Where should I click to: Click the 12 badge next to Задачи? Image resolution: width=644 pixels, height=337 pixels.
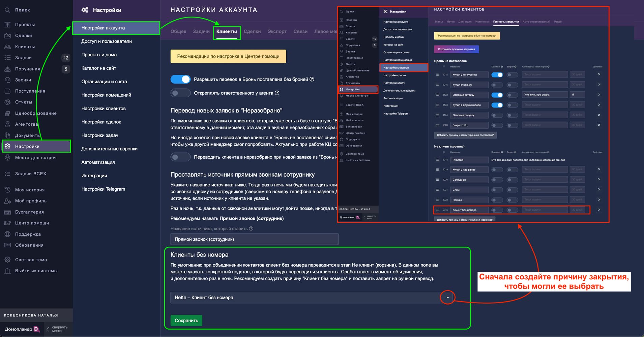(66, 58)
